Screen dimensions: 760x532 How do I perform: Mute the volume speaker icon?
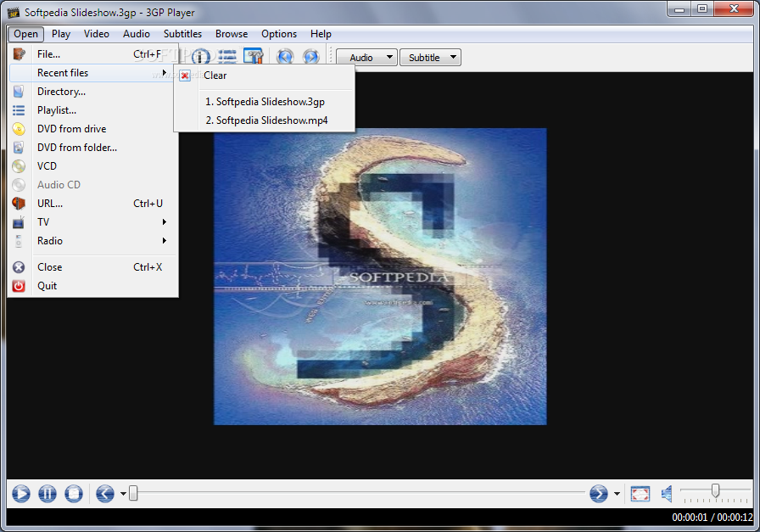[667, 494]
